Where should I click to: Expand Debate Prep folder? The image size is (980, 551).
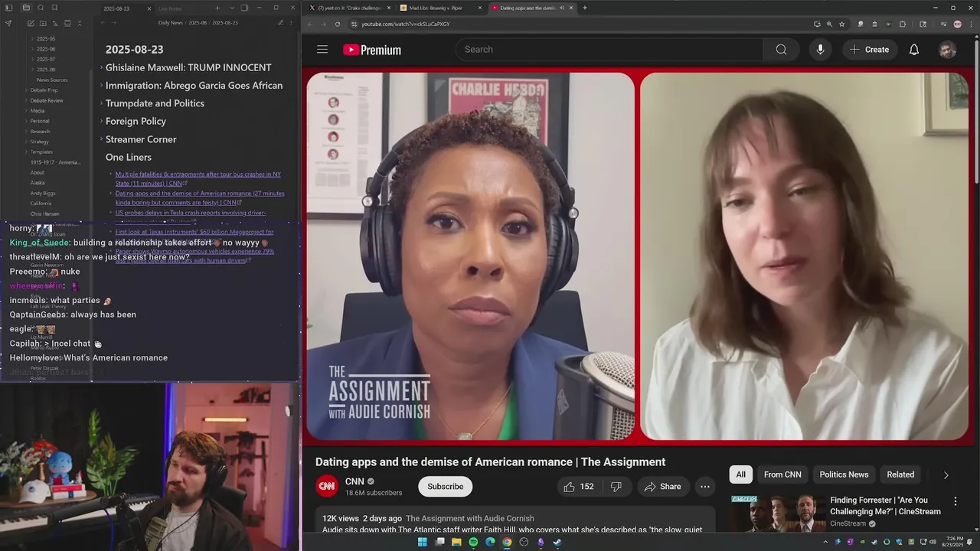point(26,90)
